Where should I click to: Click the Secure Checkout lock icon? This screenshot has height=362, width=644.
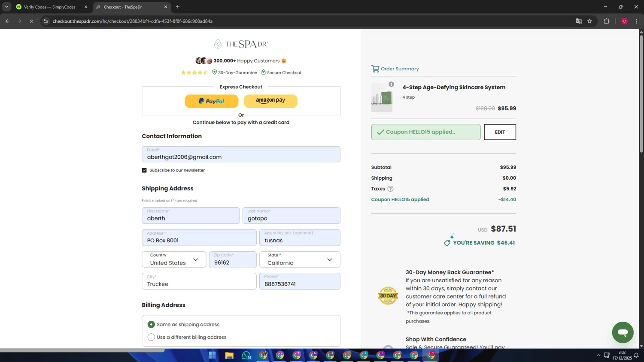264,72
